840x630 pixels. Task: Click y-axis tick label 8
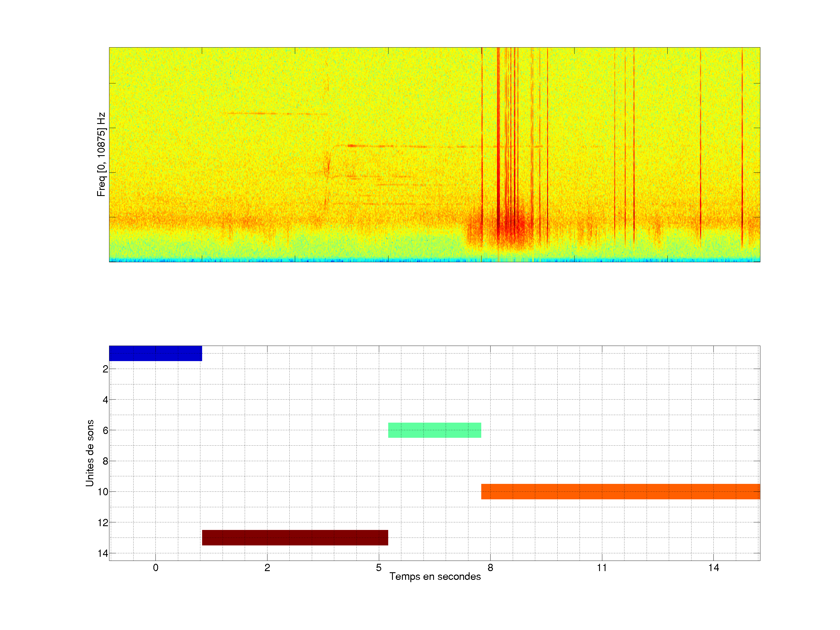coord(105,461)
